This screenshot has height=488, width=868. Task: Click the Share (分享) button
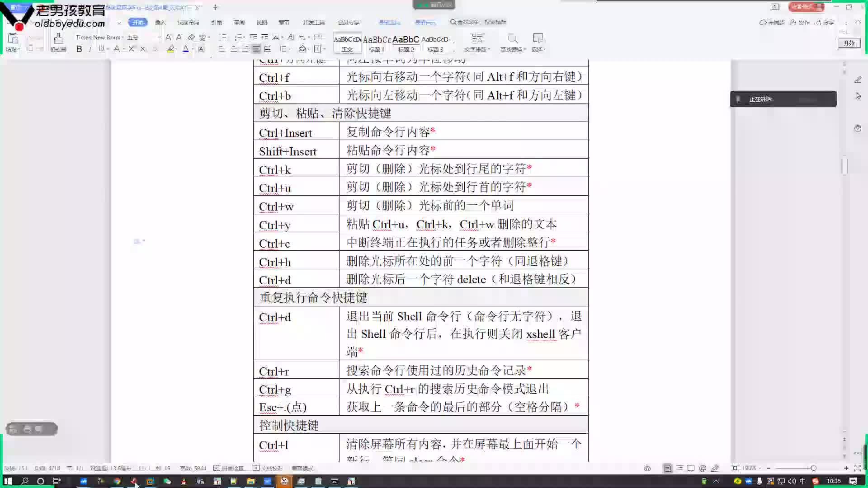[824, 22]
